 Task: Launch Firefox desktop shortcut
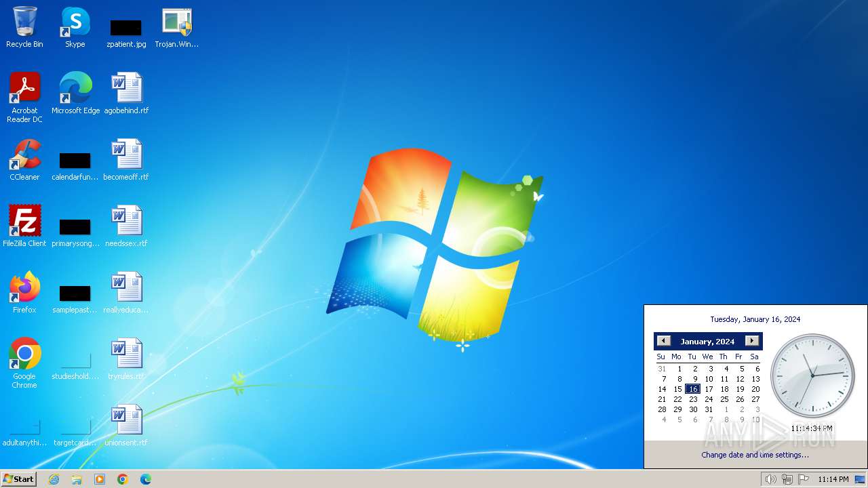click(x=24, y=292)
